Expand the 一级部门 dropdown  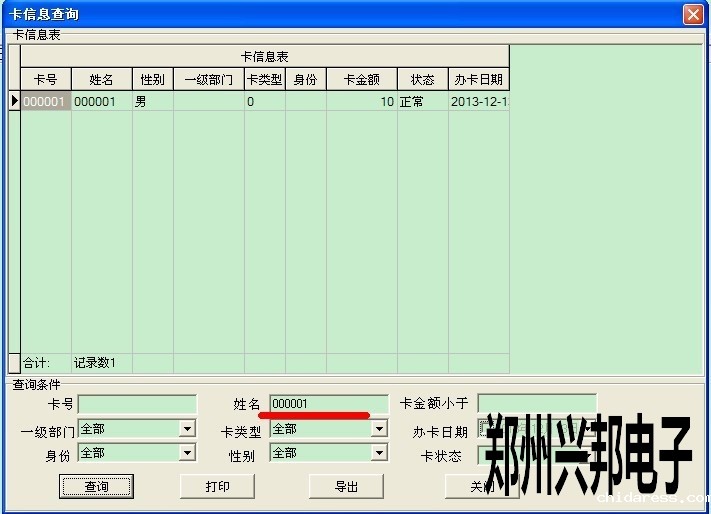pos(187,429)
